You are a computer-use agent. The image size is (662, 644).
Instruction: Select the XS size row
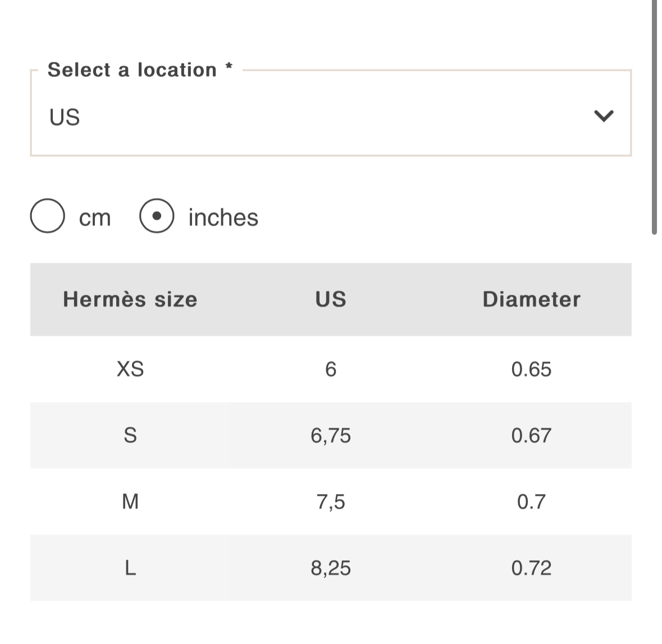(x=331, y=369)
